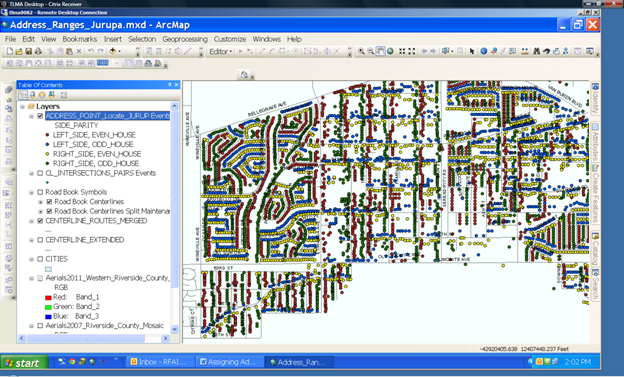This screenshot has height=377, width=624.
Task: Click the Undo arrow in Standard toolbar
Action: coord(91,51)
